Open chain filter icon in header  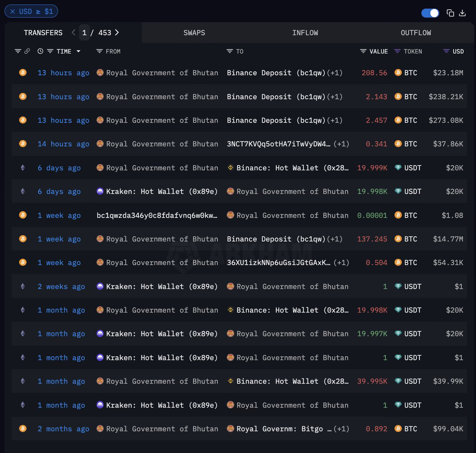(x=18, y=51)
